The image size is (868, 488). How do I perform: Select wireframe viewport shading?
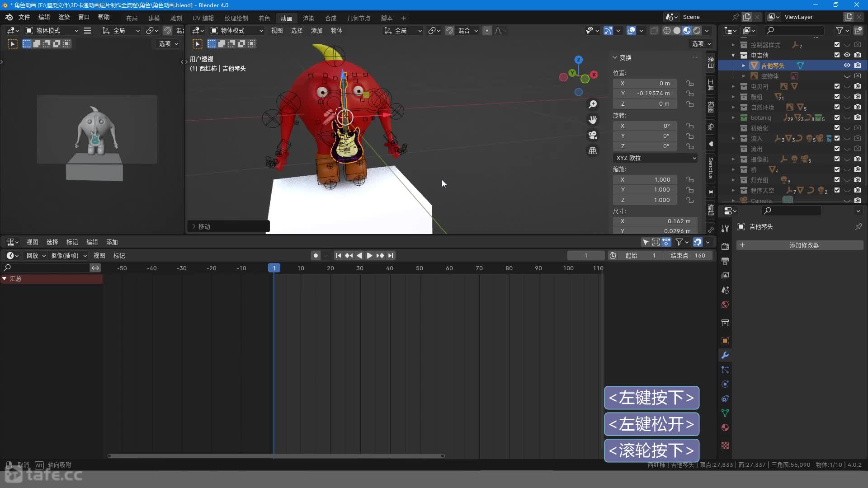(667, 31)
